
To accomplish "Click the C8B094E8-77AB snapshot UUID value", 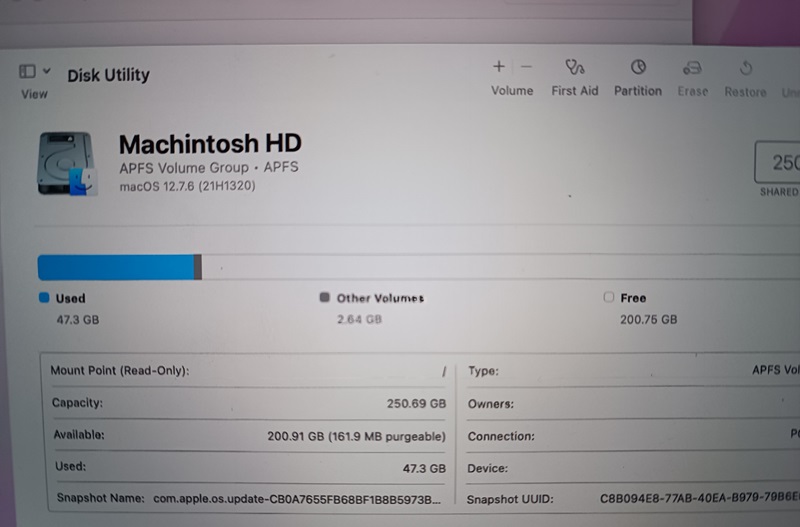I will click(699, 498).
